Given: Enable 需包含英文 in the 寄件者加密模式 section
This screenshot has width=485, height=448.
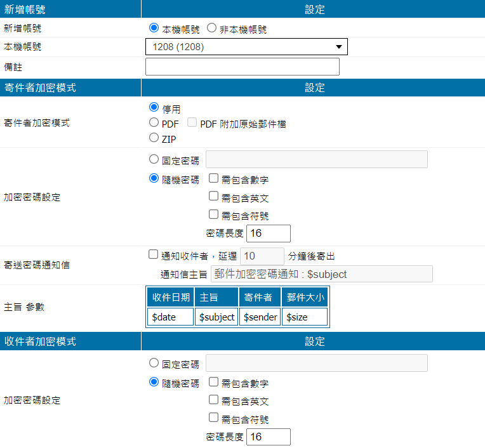Looking at the screenshot, I should [x=214, y=197].
